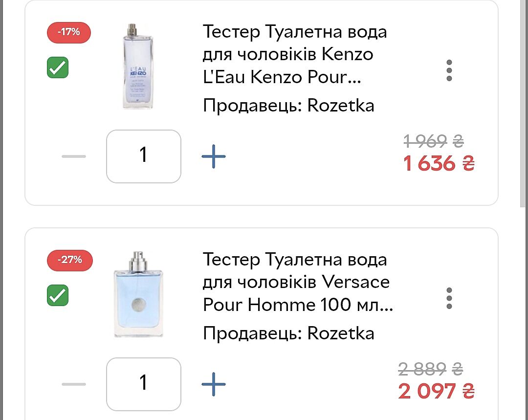Uncheck the Kenzo L'Eau item checkbox
The width and height of the screenshot is (528, 420).
tap(58, 67)
